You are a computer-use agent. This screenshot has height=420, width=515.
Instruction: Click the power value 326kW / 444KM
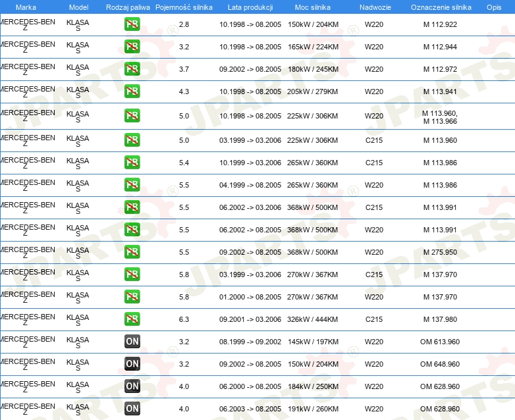pyautogui.click(x=312, y=319)
